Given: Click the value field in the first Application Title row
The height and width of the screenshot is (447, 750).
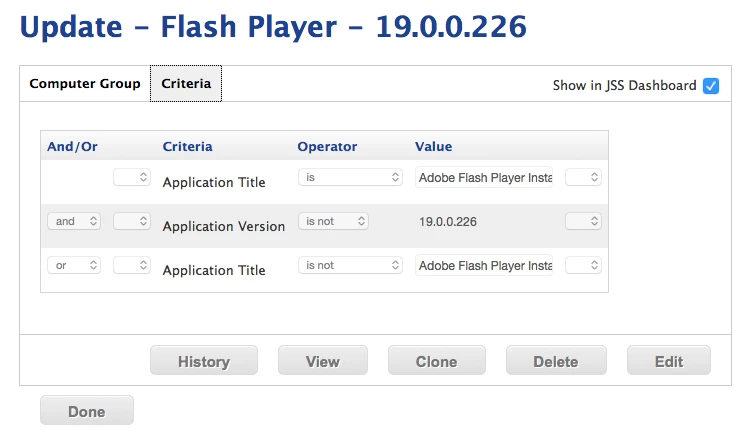Looking at the screenshot, I should point(484,177).
